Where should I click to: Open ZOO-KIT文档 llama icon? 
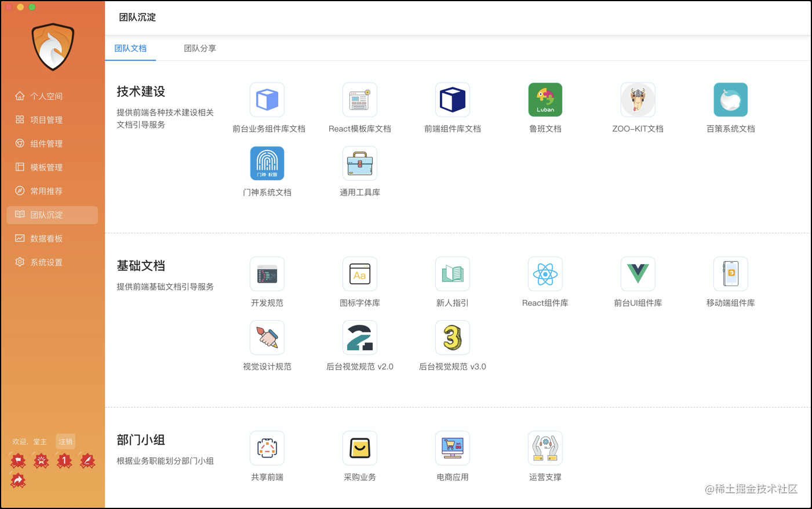click(x=638, y=100)
